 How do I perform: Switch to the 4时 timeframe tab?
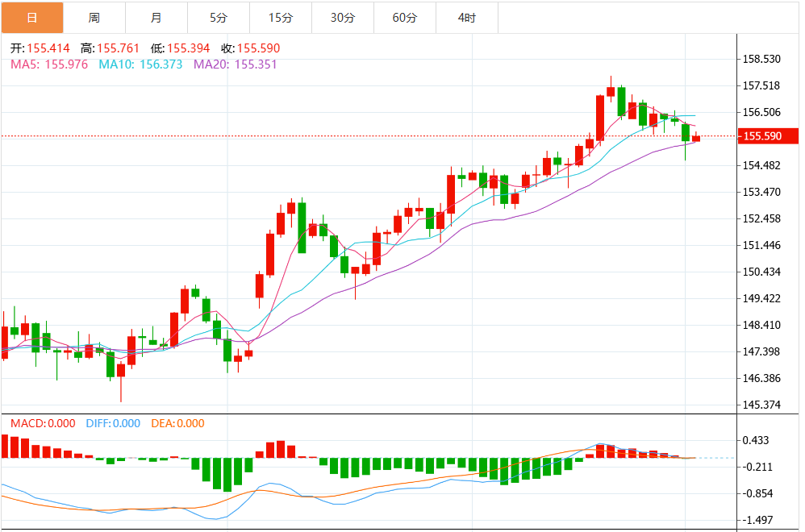click(467, 18)
